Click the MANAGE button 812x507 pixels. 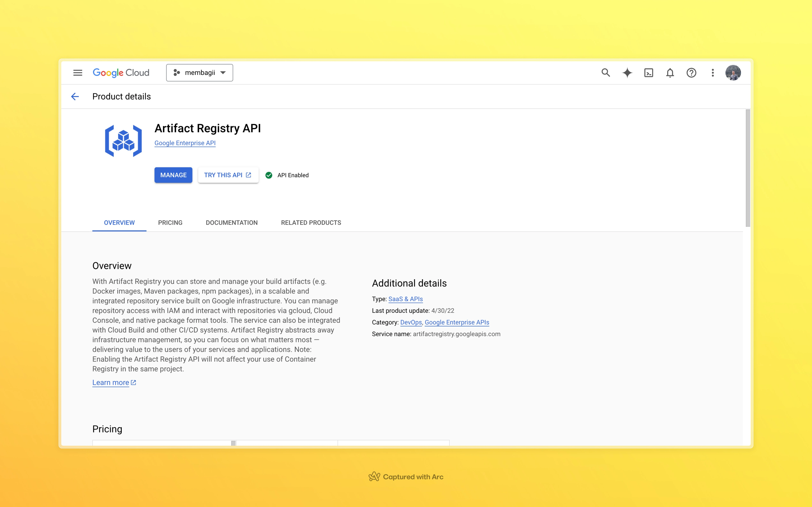(173, 175)
